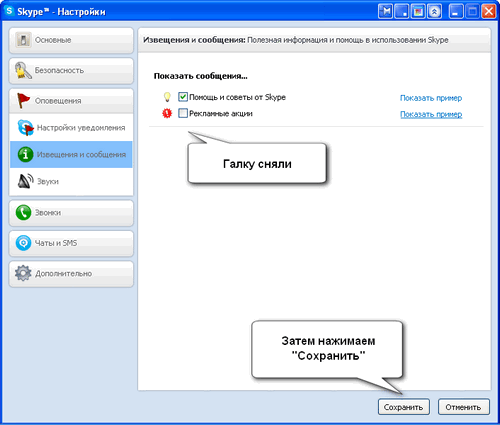Image resolution: width=500 pixels, height=425 pixels.
Task: Enable the Рекламные акции checkbox
Action: pyautogui.click(x=183, y=113)
